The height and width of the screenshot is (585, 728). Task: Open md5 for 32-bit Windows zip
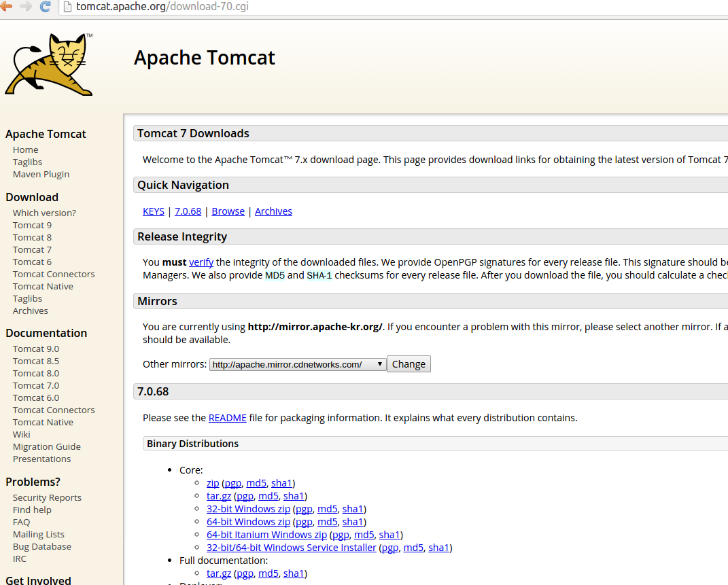328,509
